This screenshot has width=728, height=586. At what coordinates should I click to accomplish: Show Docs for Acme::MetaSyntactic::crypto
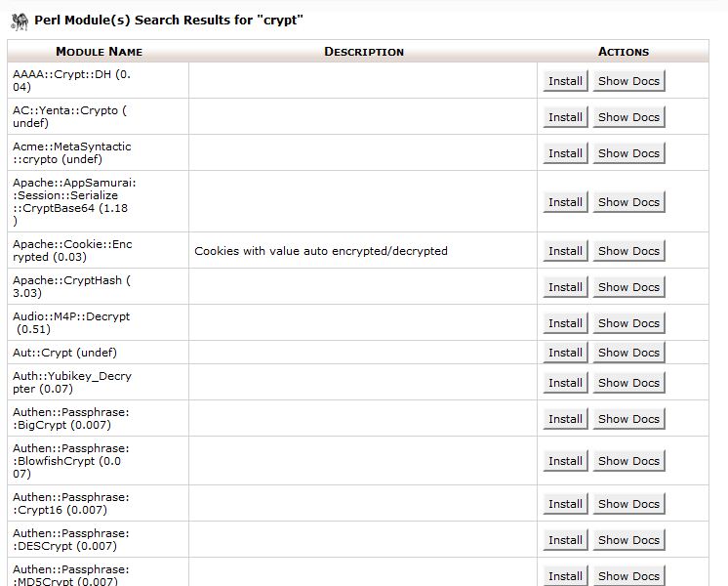[628, 153]
